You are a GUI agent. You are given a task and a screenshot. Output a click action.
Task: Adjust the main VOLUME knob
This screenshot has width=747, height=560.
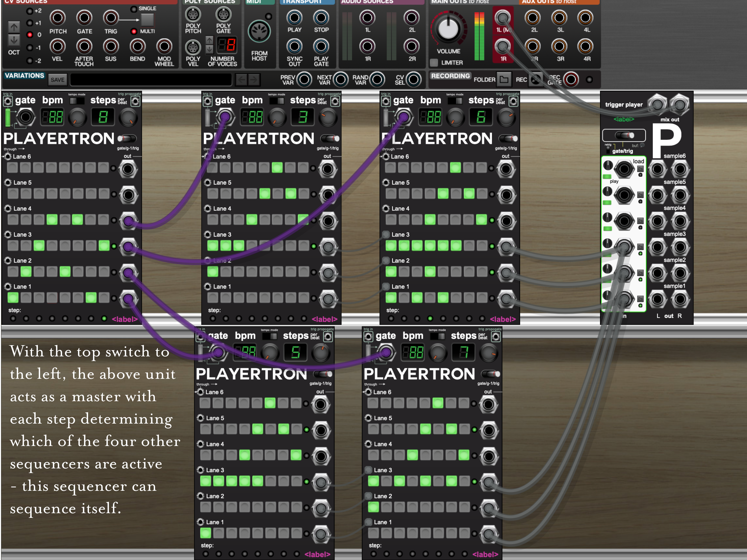point(448,28)
